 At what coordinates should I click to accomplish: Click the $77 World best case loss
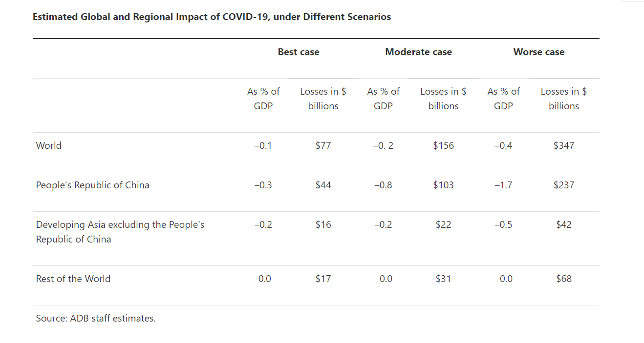click(x=323, y=145)
